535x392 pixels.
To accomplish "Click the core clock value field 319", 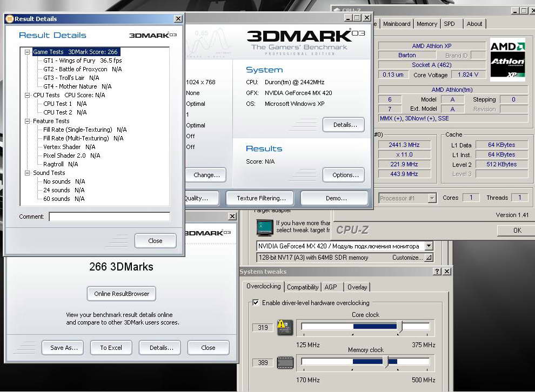I will pos(263,328).
